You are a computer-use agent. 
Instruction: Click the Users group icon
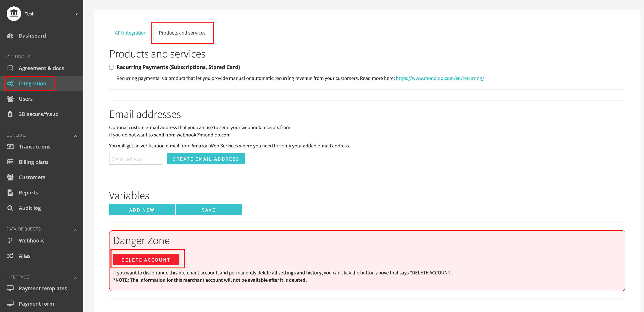10,99
